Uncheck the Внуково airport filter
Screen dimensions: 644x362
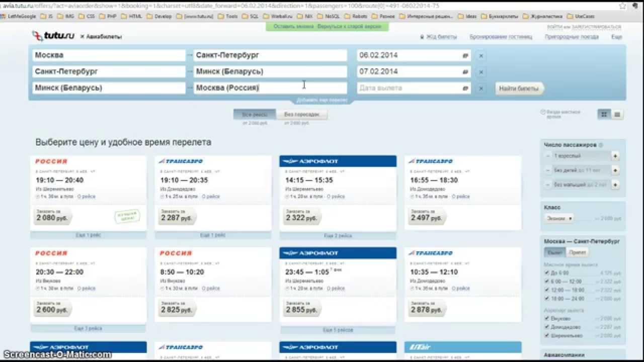547,318
